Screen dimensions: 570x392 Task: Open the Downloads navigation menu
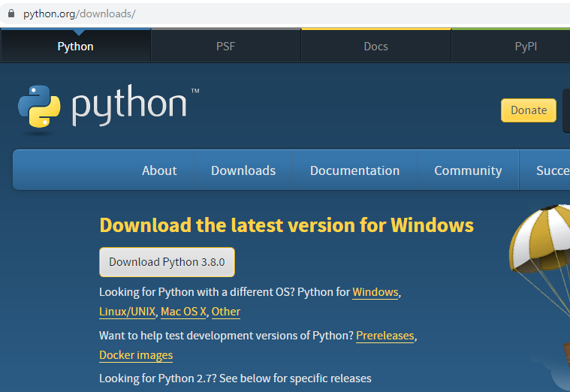243,170
